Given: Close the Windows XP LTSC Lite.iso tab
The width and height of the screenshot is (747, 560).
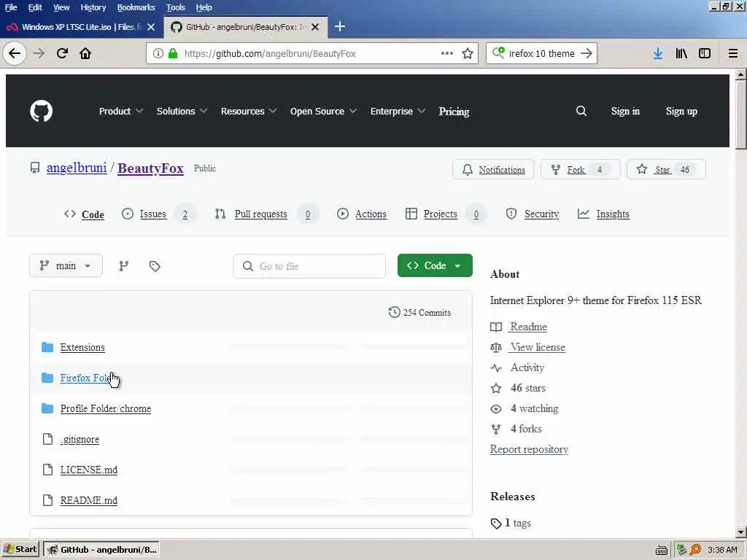Looking at the screenshot, I should [x=151, y=27].
